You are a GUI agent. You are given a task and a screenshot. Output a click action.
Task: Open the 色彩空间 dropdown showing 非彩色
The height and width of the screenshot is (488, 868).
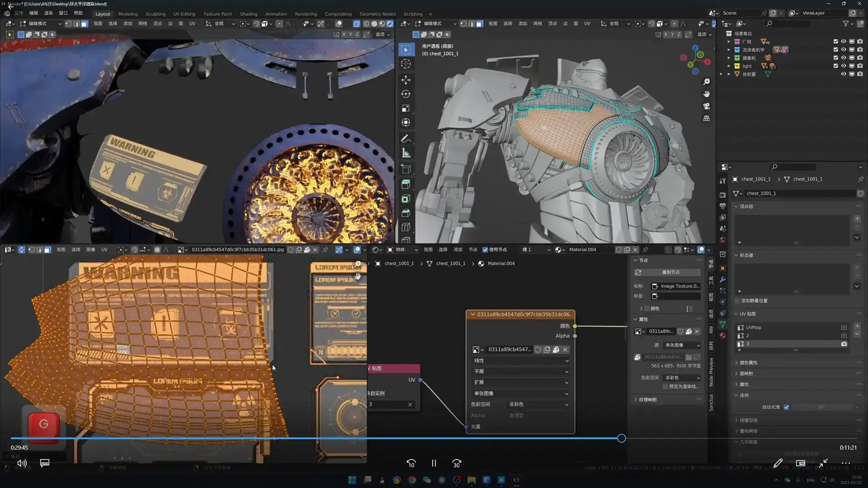[538, 404]
